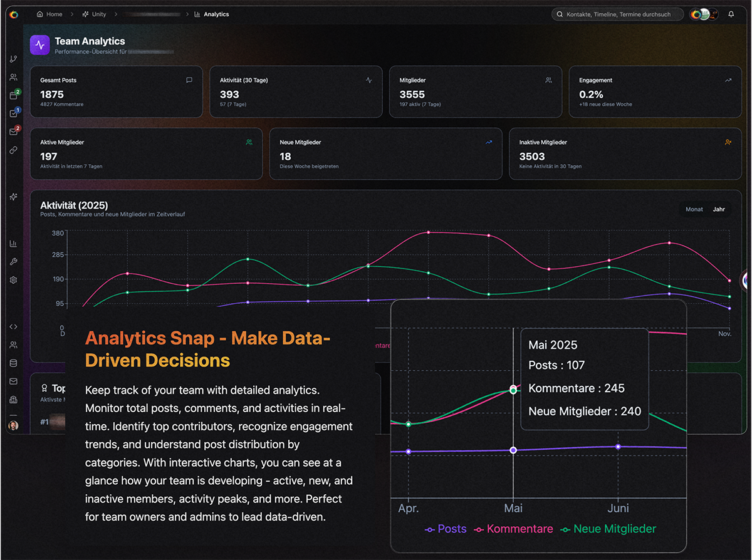The height and width of the screenshot is (560, 752).
Task: Open the settings gear icon in the sidebar
Action: click(x=13, y=280)
